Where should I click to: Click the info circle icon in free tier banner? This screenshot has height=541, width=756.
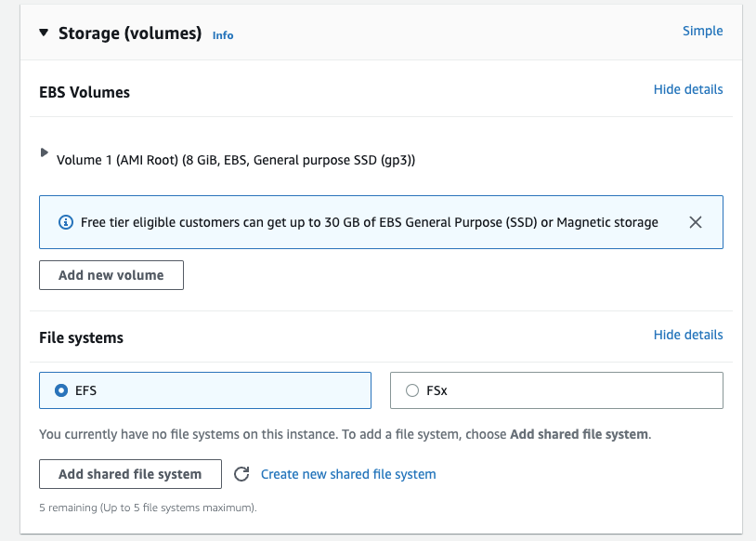pyautogui.click(x=65, y=222)
